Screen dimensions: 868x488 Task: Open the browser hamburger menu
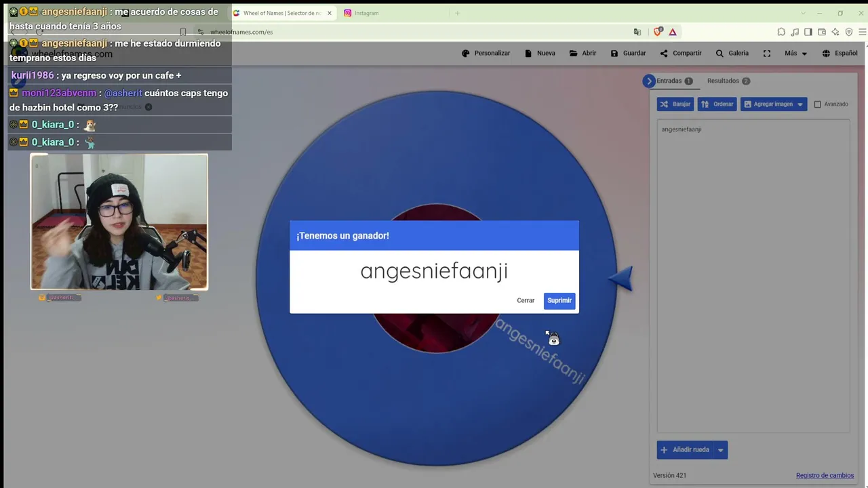[x=863, y=32]
